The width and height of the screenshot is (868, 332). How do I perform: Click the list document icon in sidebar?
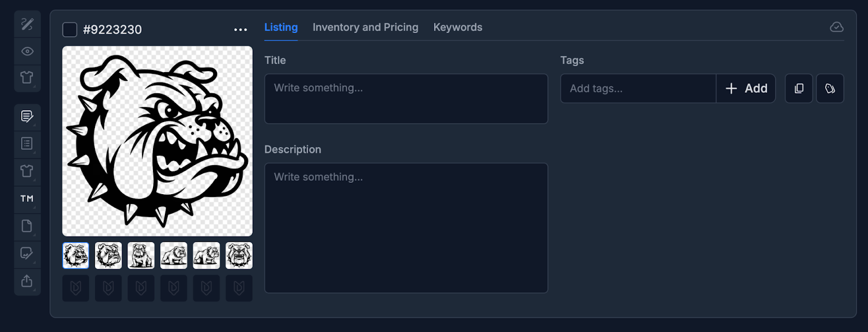(x=27, y=144)
